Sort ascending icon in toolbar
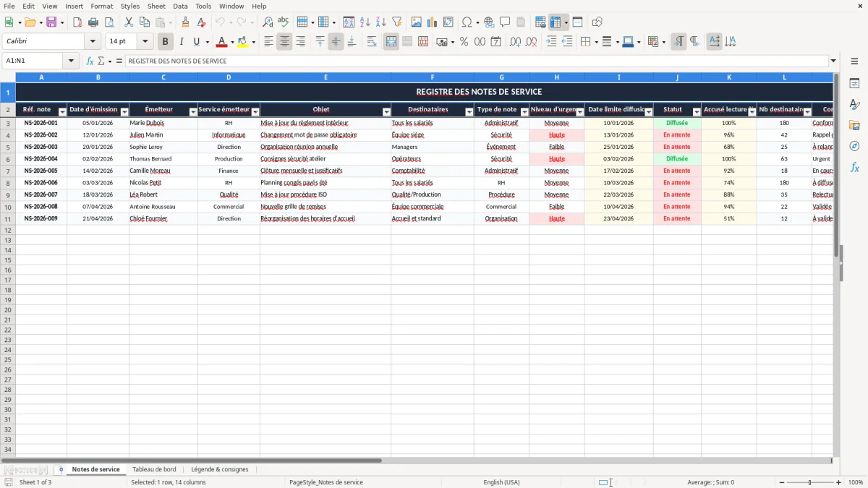Screen dimensions: 868x488 coord(365,22)
